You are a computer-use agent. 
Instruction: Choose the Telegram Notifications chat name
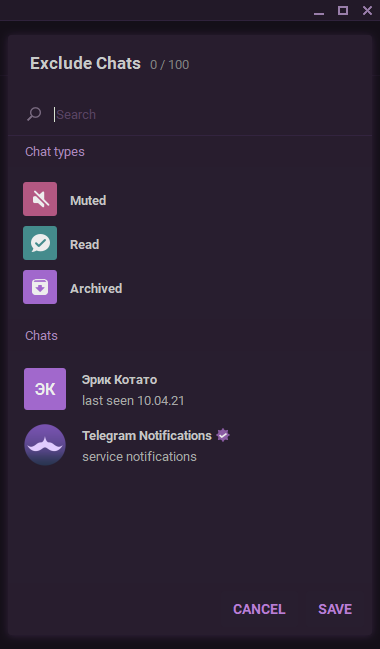[147, 435]
